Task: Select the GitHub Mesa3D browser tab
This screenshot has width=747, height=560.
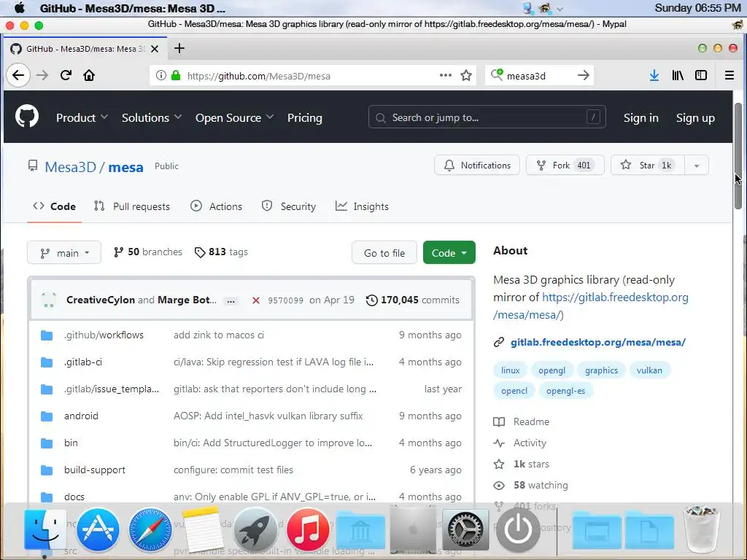Action: [85, 49]
